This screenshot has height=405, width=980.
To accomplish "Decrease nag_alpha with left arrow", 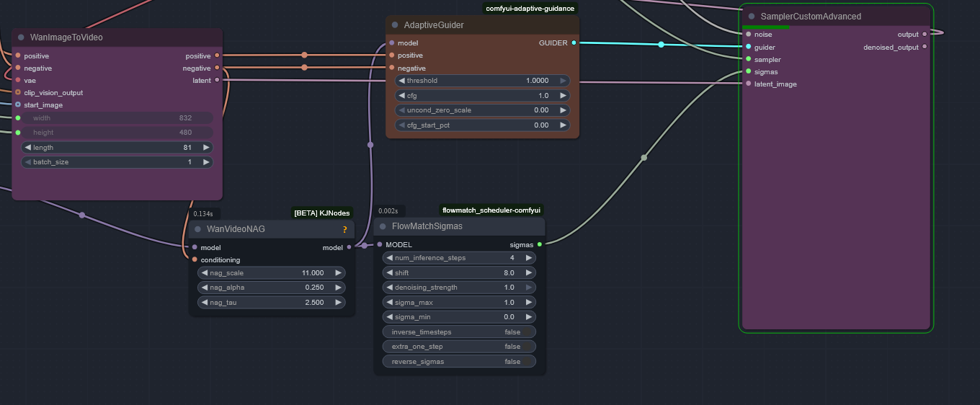I will [205, 288].
